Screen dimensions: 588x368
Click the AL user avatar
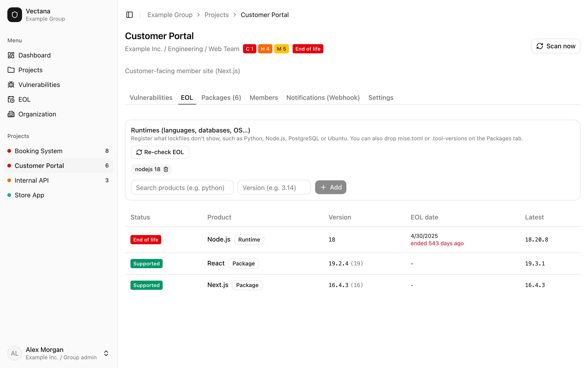(x=14, y=354)
